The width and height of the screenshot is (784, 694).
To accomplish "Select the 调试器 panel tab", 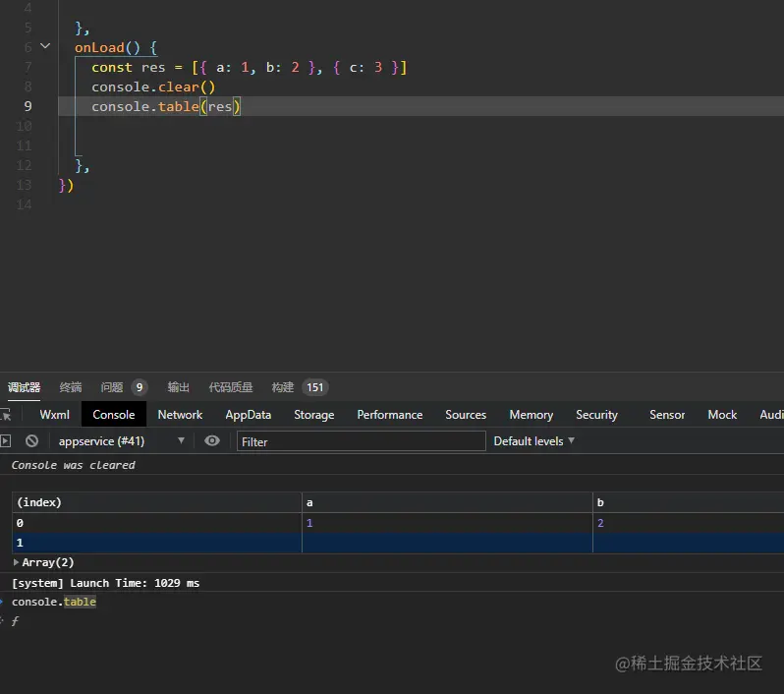I will click(x=24, y=387).
